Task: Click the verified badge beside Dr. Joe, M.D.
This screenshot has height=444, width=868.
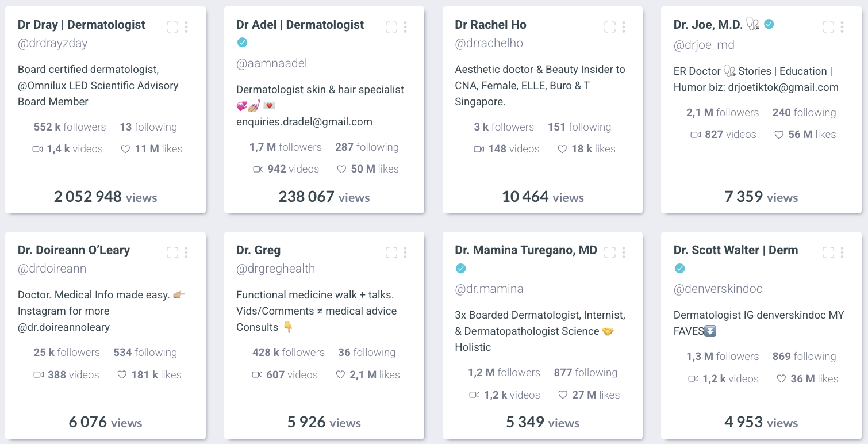Action: coord(769,24)
